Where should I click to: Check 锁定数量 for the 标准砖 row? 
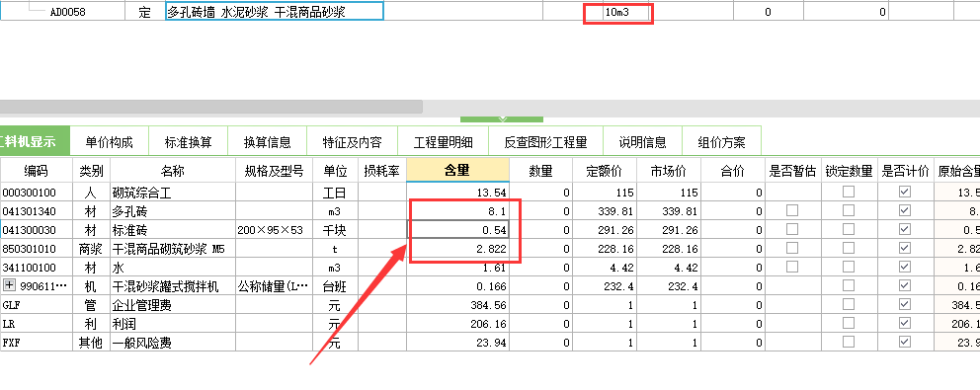coord(849,230)
